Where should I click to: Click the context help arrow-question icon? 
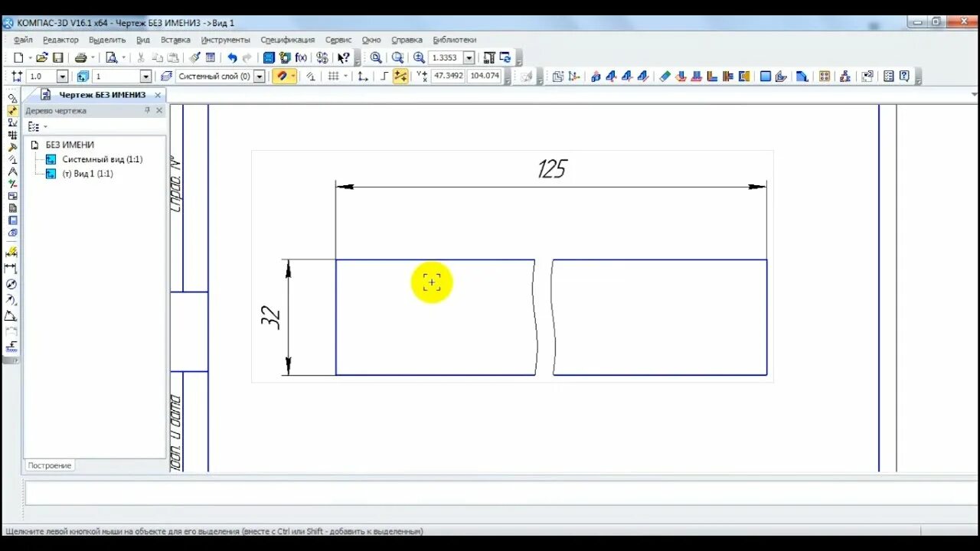344,57
